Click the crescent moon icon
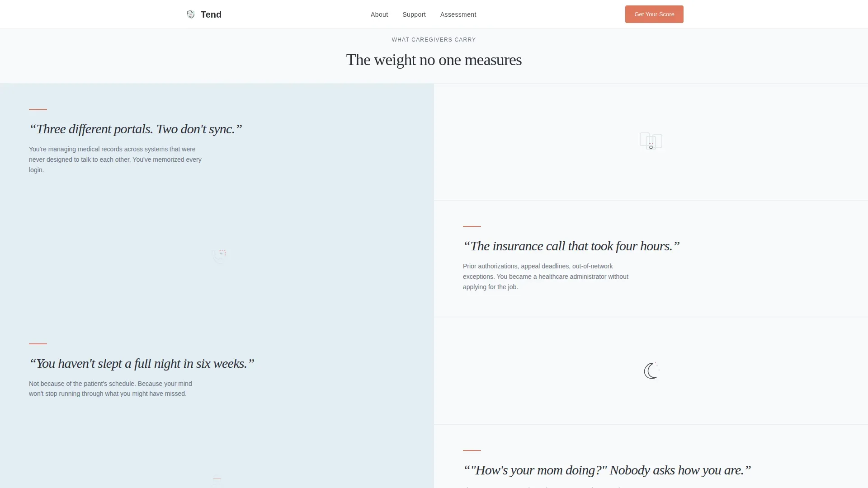The height and width of the screenshot is (488, 868). (x=651, y=371)
